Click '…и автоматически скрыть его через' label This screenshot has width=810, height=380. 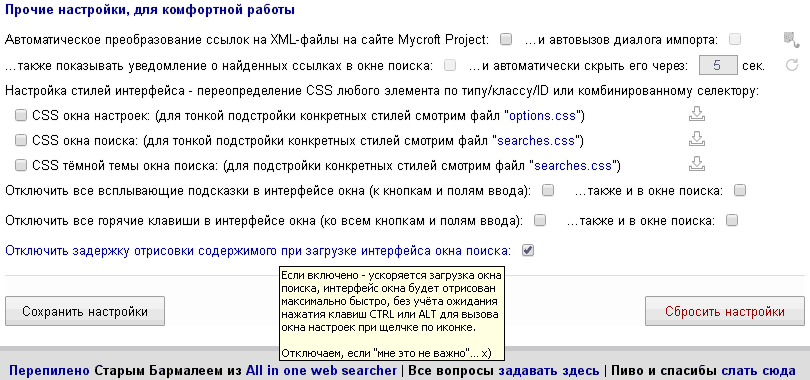(x=579, y=66)
